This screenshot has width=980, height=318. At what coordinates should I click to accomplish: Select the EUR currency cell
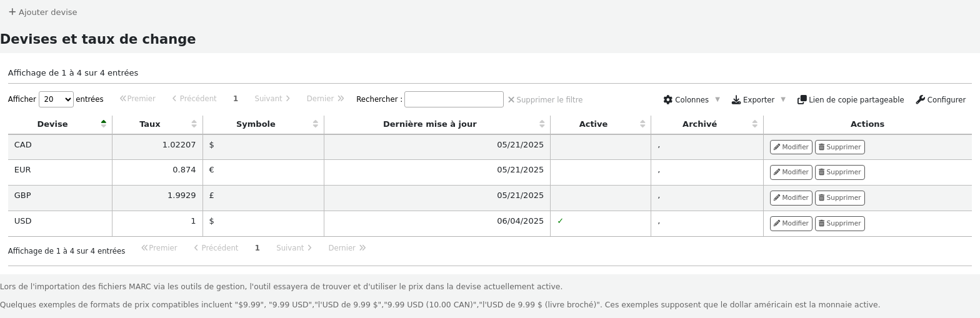60,172
